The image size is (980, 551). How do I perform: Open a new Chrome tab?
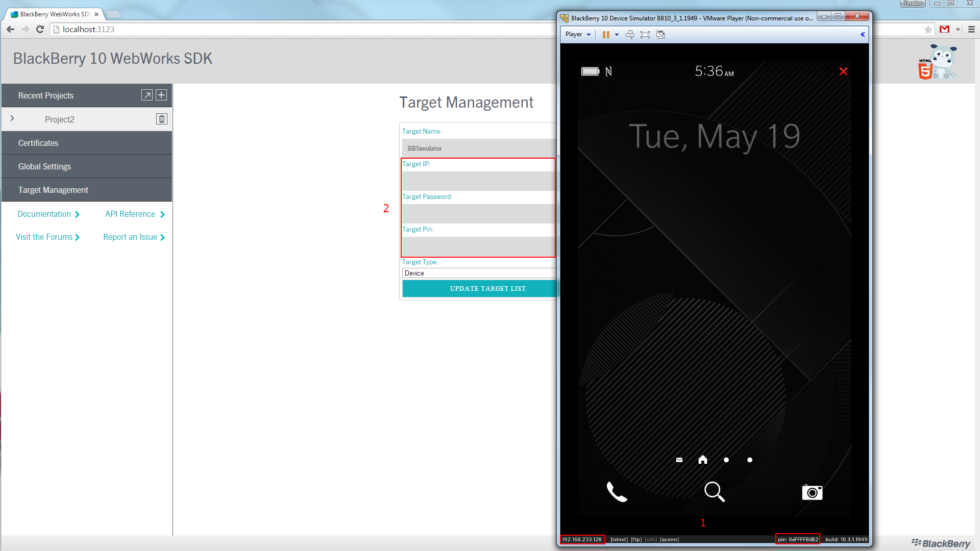[x=113, y=14]
